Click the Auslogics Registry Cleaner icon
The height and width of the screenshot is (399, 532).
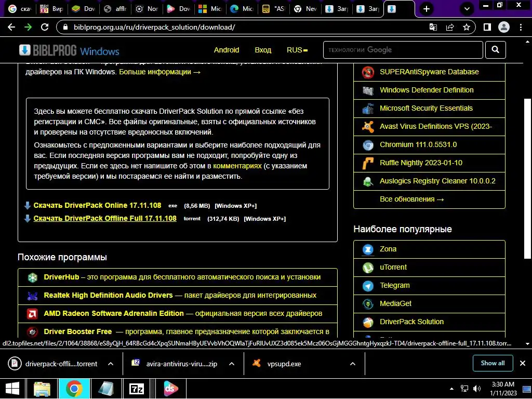tap(368, 181)
